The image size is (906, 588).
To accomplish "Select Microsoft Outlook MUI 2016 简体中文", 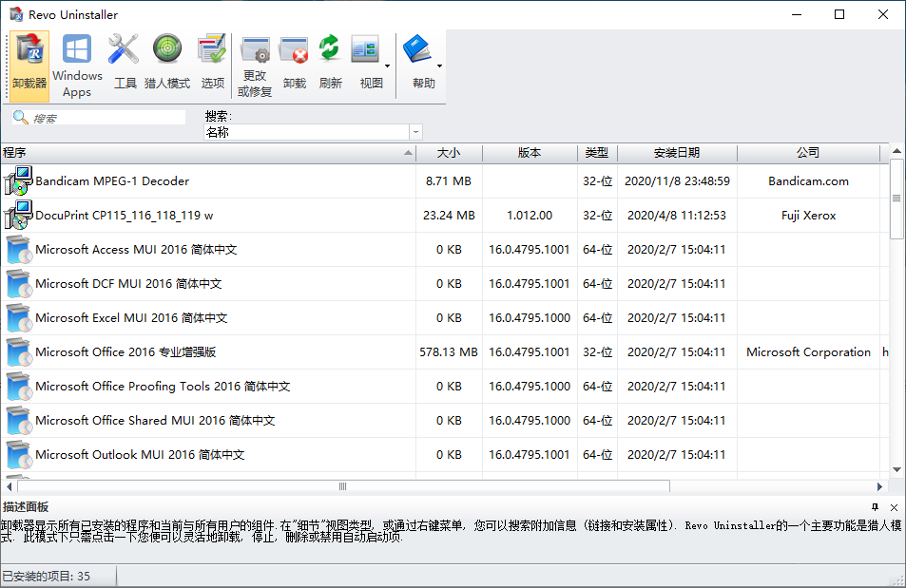I will 140,455.
